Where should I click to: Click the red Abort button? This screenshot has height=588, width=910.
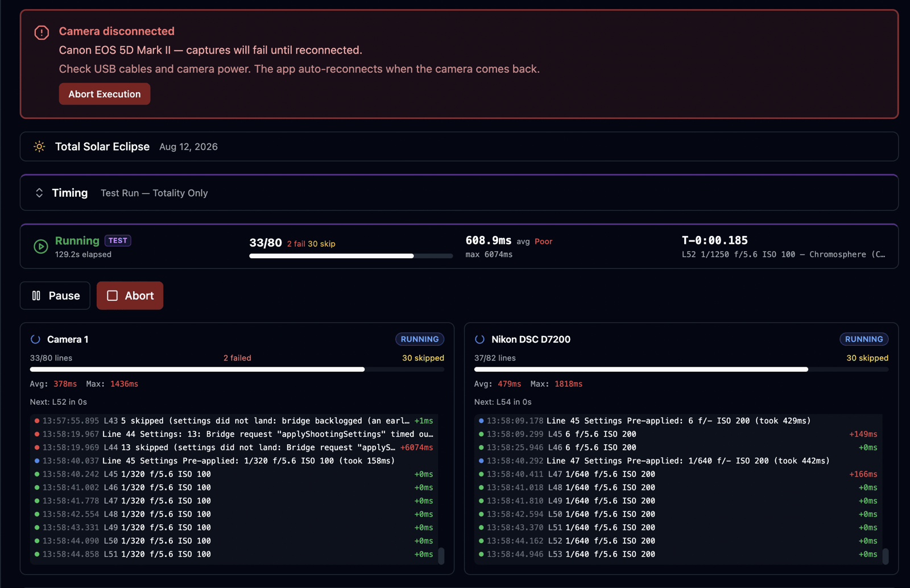130,296
